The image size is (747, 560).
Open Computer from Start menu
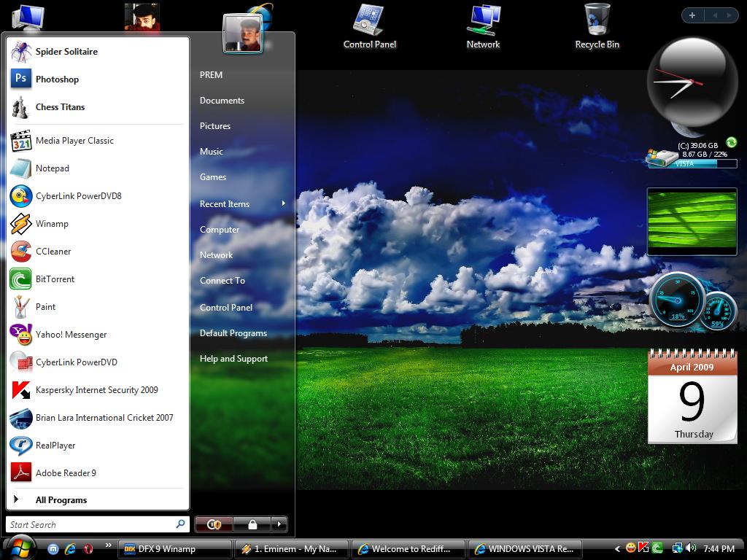[x=219, y=230]
